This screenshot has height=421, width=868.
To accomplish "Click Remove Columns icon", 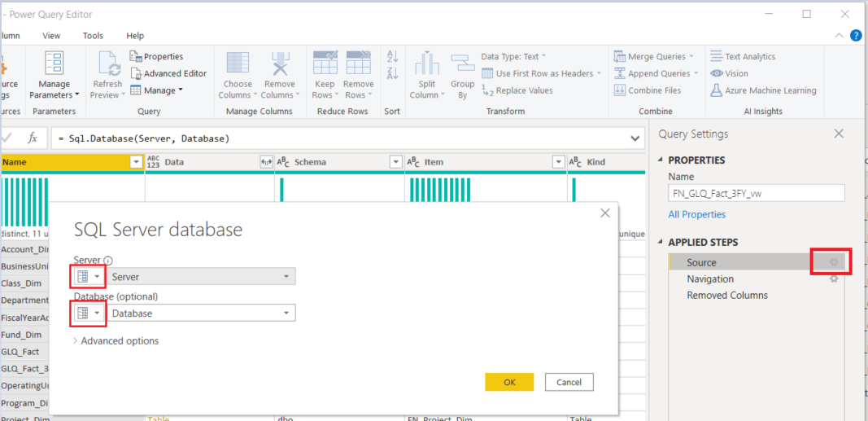I will 280,64.
